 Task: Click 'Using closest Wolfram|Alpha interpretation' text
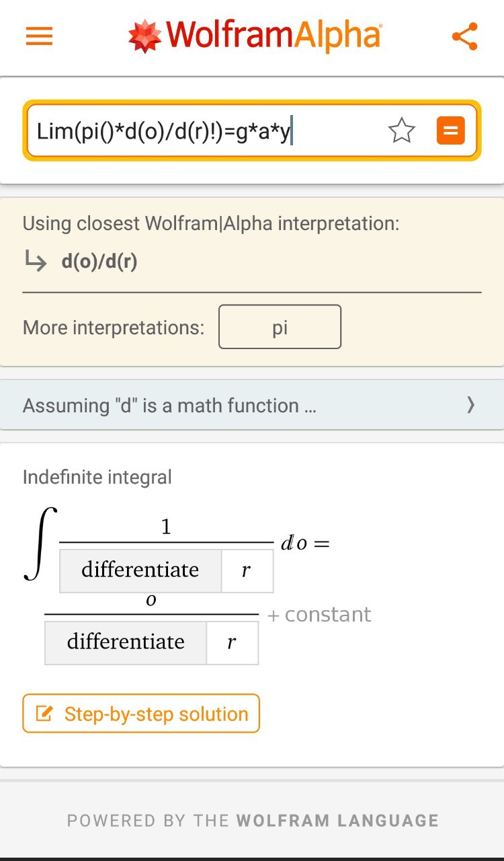tap(211, 223)
